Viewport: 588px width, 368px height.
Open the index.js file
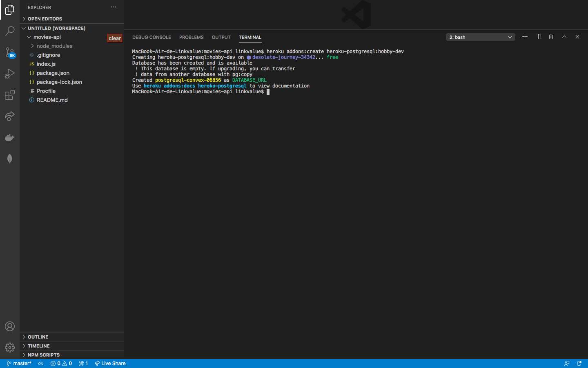72,64
